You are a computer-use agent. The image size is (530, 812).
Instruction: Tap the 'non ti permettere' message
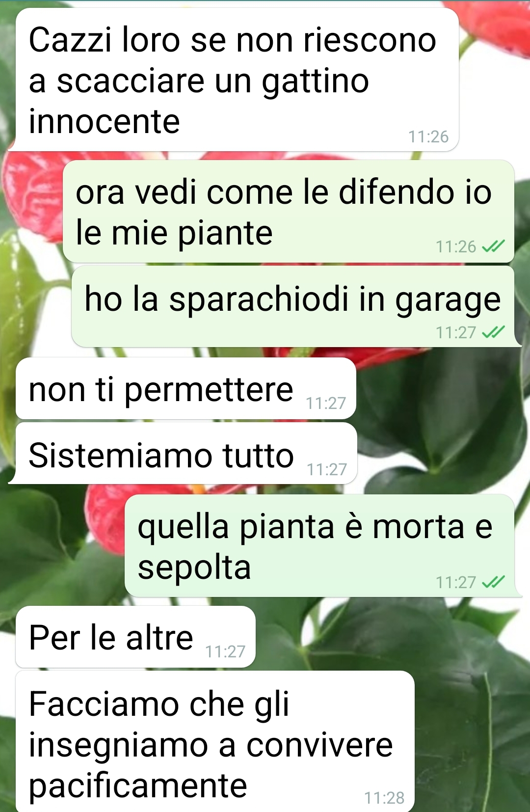tap(186, 388)
